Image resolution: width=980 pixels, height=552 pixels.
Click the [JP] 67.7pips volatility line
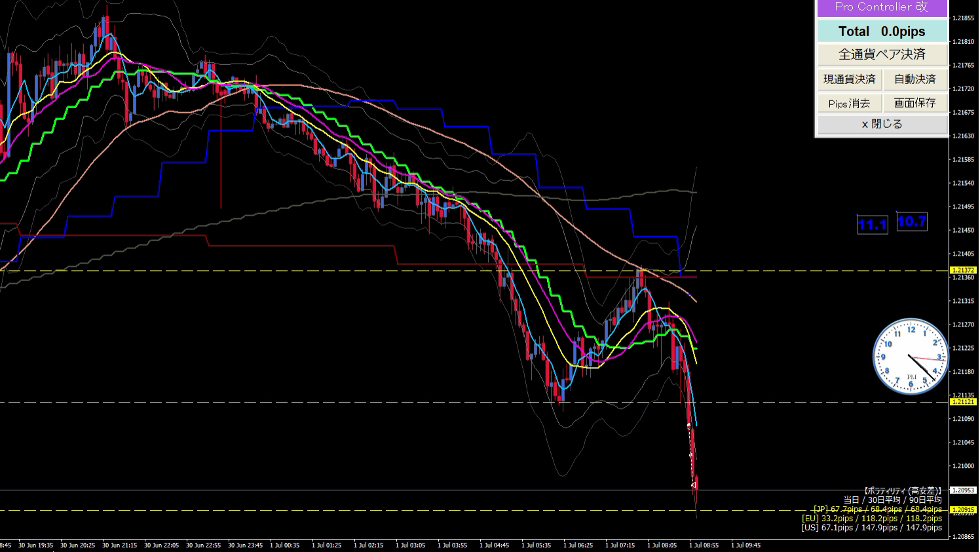(877, 509)
